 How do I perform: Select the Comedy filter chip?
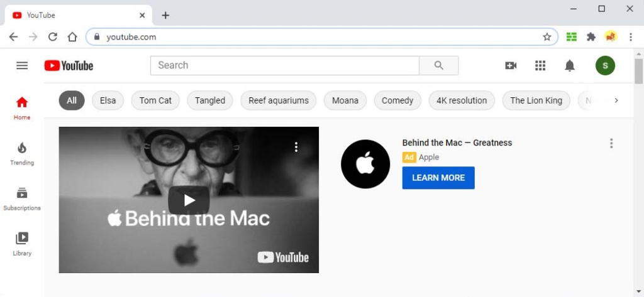click(x=397, y=100)
